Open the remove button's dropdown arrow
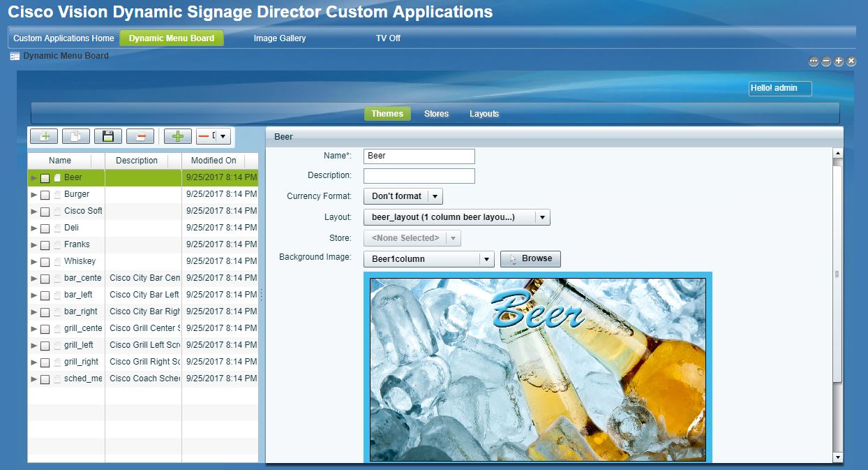The height and width of the screenshot is (470, 868). click(223, 136)
